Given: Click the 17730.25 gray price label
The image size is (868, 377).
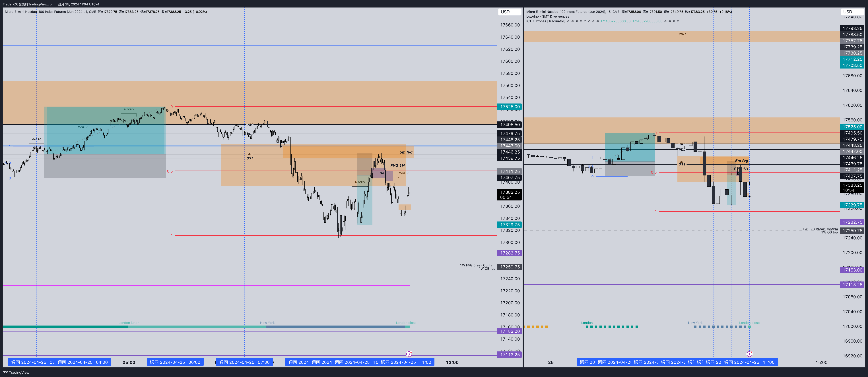Looking at the screenshot, I should pyautogui.click(x=852, y=53).
